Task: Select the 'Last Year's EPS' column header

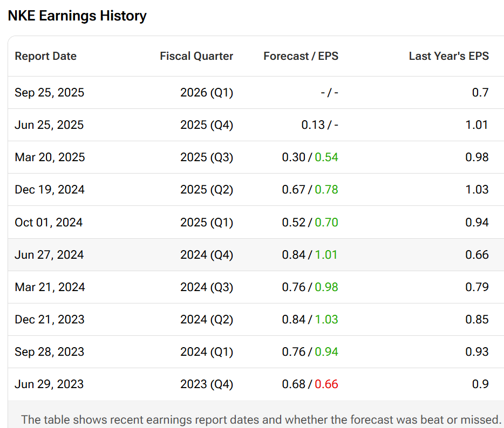Action: pyautogui.click(x=449, y=56)
